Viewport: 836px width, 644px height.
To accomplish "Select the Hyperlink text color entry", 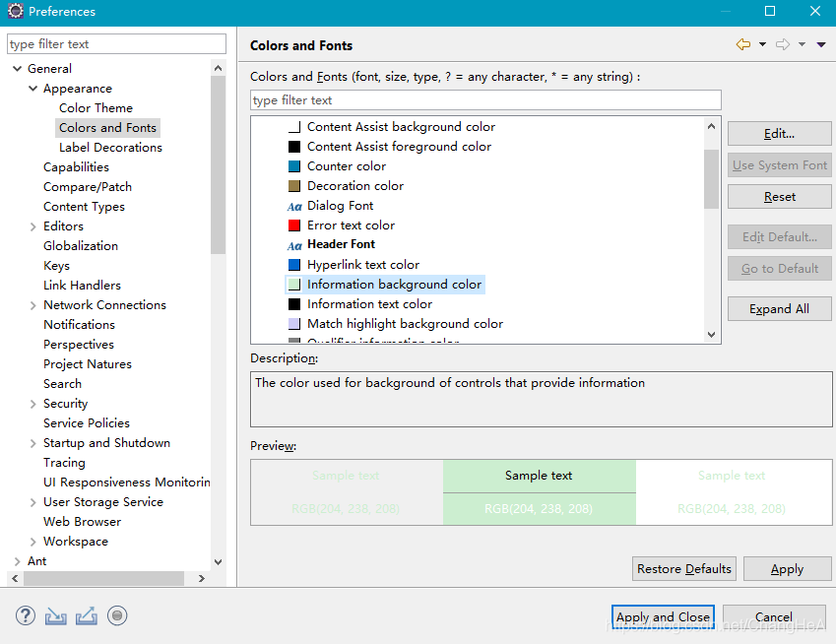I will [363, 265].
